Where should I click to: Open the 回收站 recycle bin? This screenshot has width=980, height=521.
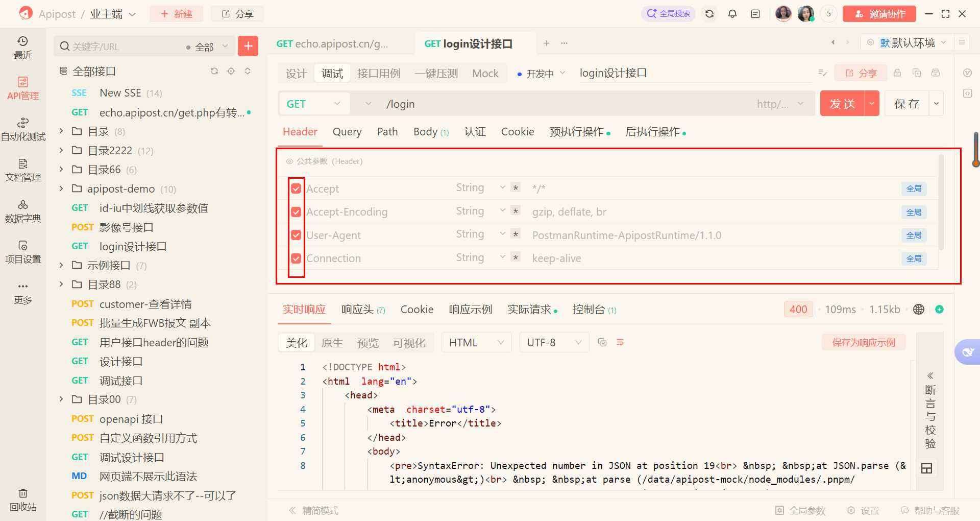coord(22,500)
